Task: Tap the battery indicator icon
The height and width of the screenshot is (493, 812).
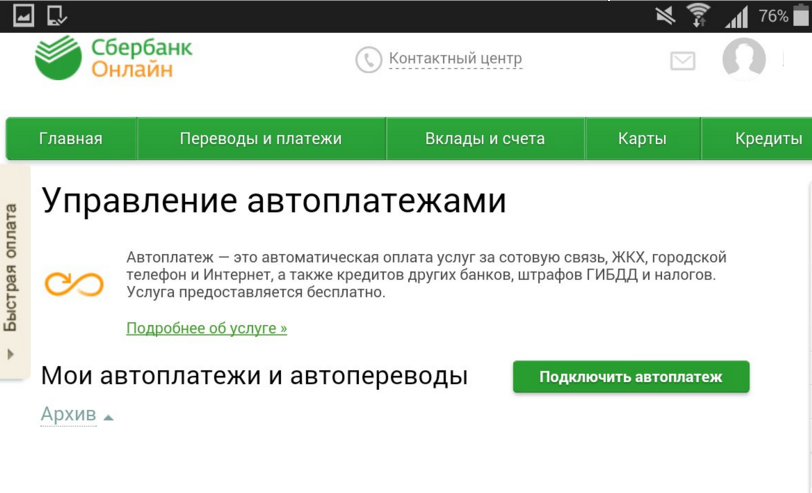Action: tap(801, 15)
